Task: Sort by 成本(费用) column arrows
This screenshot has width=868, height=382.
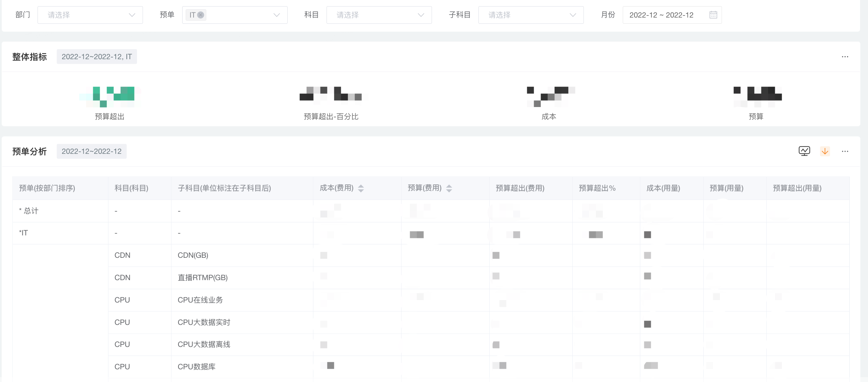Action: (x=361, y=188)
